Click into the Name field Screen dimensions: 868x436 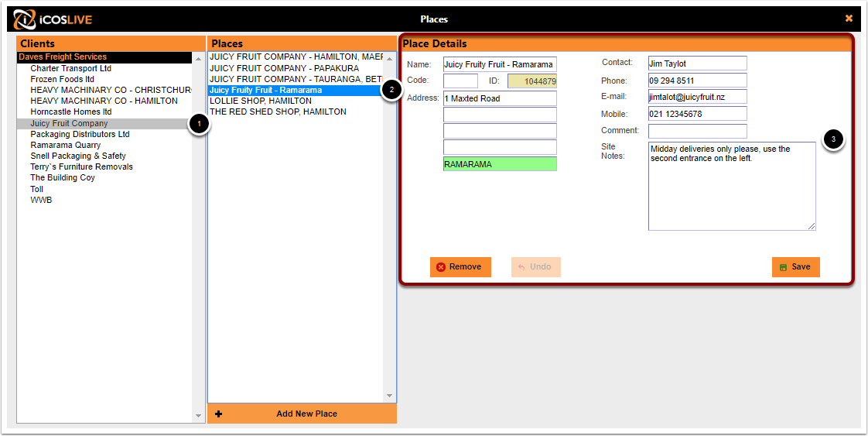point(500,64)
